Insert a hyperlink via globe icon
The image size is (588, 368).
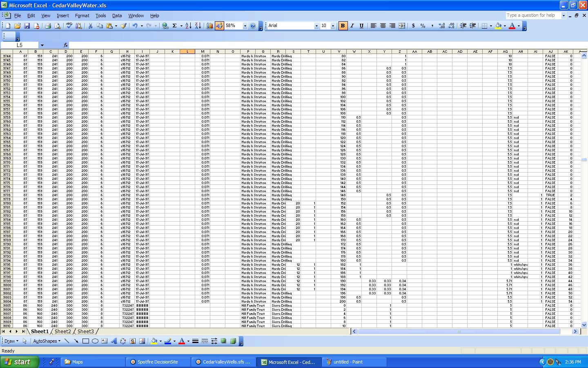point(165,26)
